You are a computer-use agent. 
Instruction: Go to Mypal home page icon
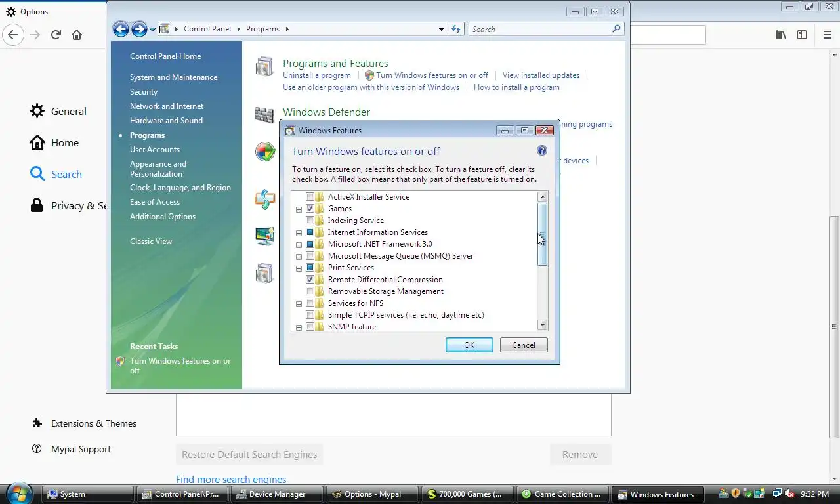[x=77, y=35]
